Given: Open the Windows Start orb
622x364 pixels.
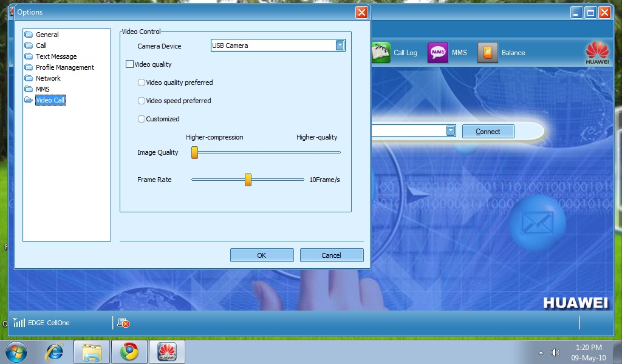Looking at the screenshot, I should [16, 352].
